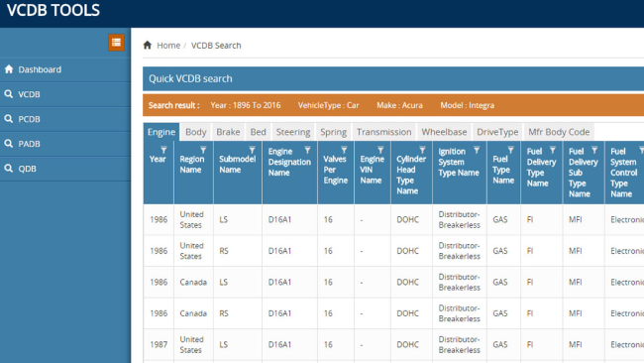
Task: Go to Home via breadcrumb link
Action: [x=168, y=46]
